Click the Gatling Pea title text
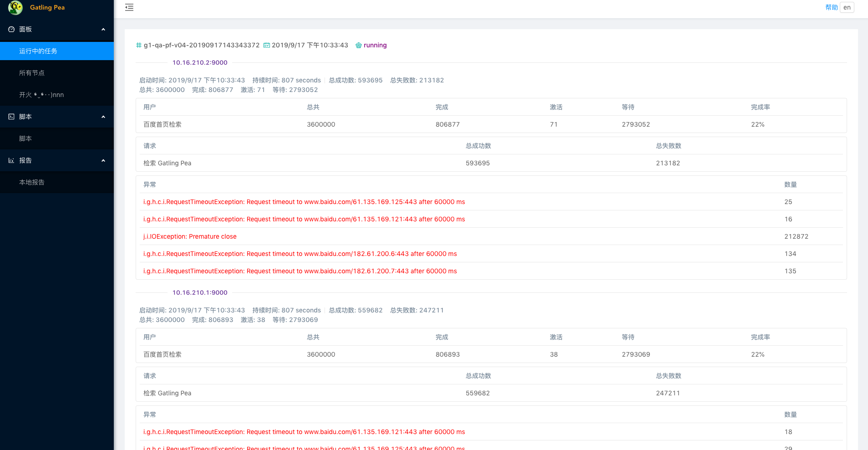The height and width of the screenshot is (450, 868). 47,7
